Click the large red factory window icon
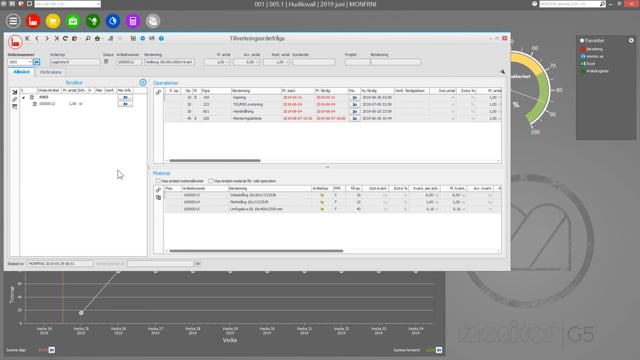This screenshot has width=640, height=360. [x=15, y=42]
